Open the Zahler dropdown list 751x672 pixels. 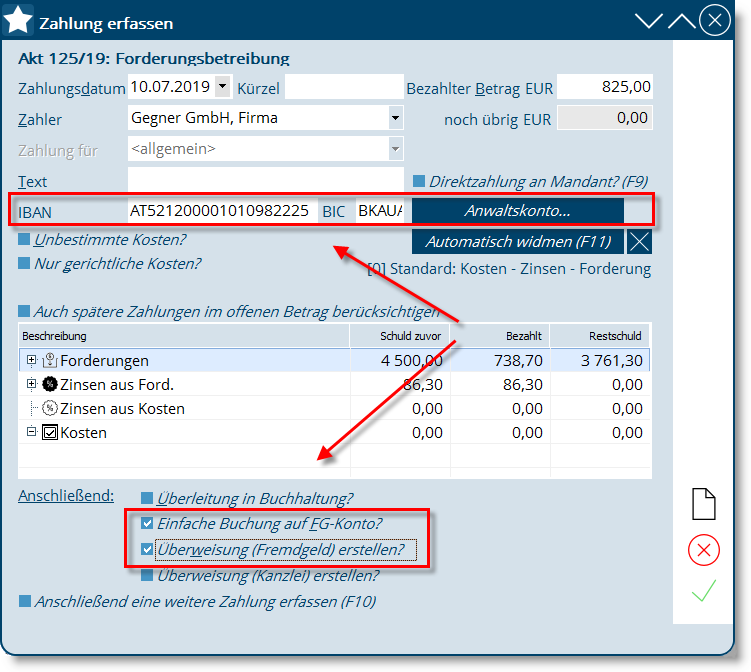pyautogui.click(x=395, y=118)
